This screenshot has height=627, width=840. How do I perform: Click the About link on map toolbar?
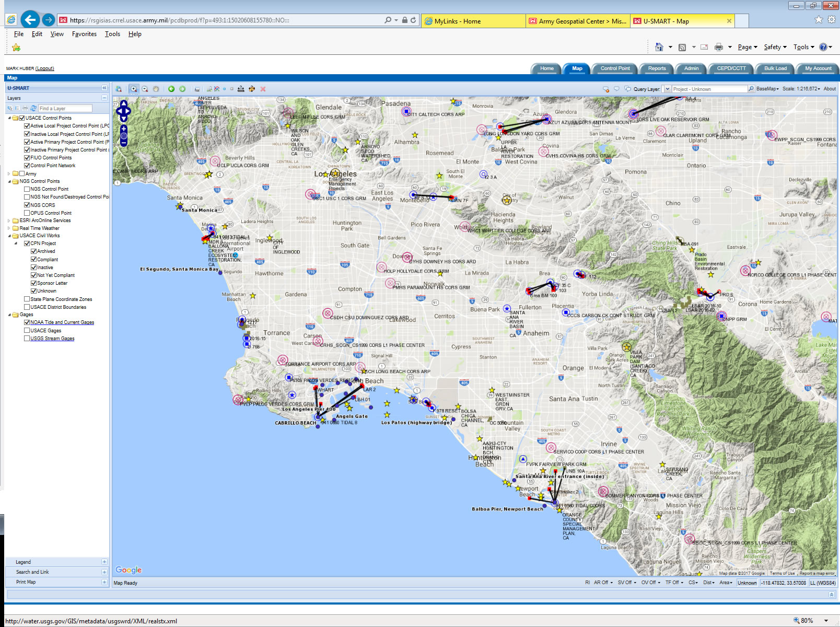coord(830,89)
